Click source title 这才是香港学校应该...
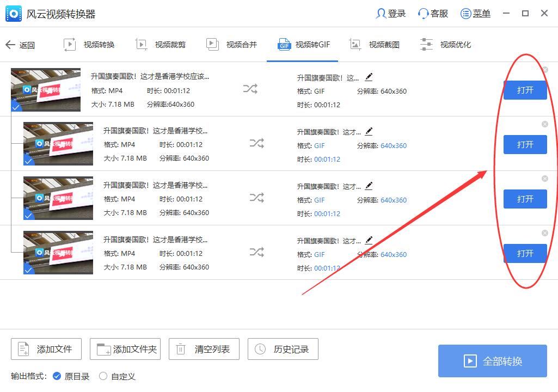Image resolution: width=558 pixels, height=392 pixels. pyautogui.click(x=150, y=77)
